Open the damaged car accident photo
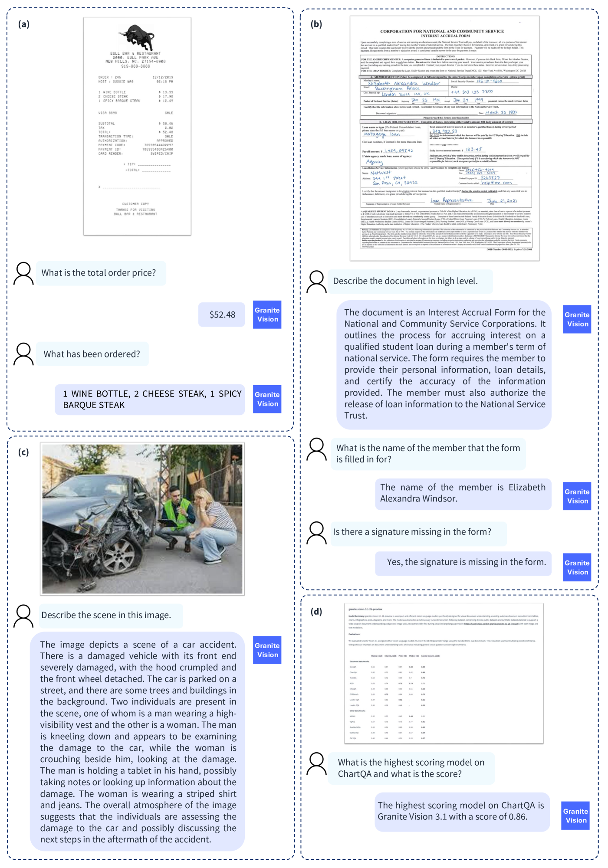This screenshot has height=868, width=608. 142,519
